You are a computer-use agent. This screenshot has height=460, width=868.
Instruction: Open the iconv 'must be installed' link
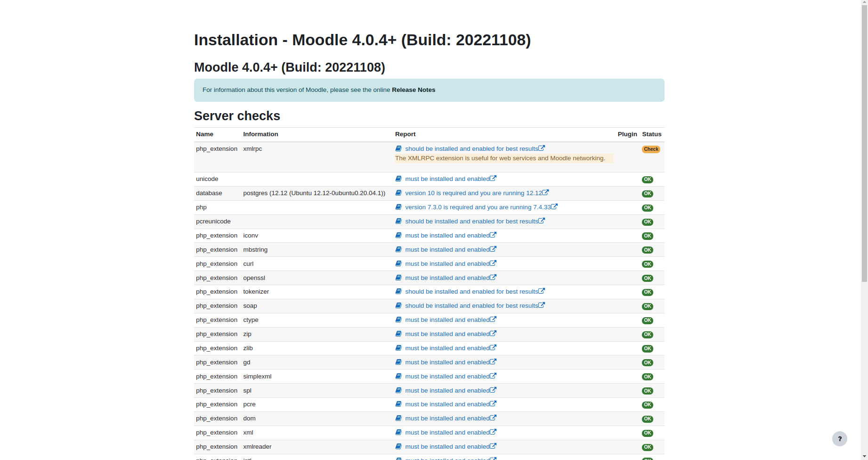click(x=447, y=236)
